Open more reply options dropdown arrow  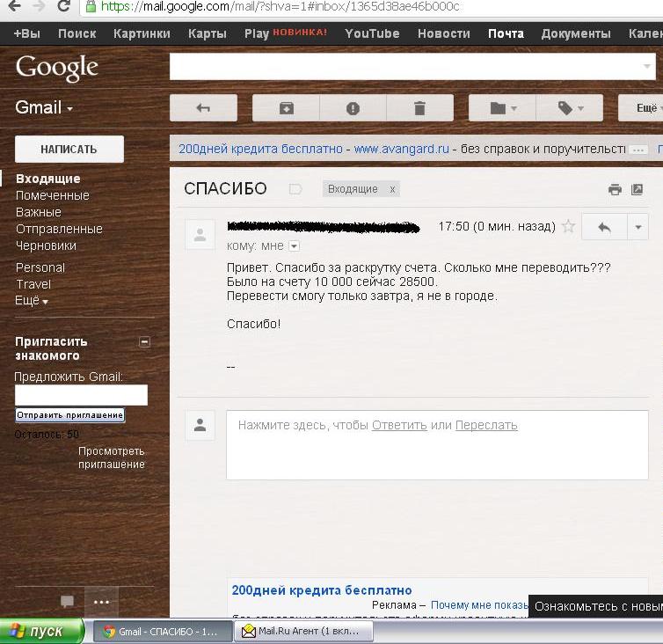click(638, 227)
